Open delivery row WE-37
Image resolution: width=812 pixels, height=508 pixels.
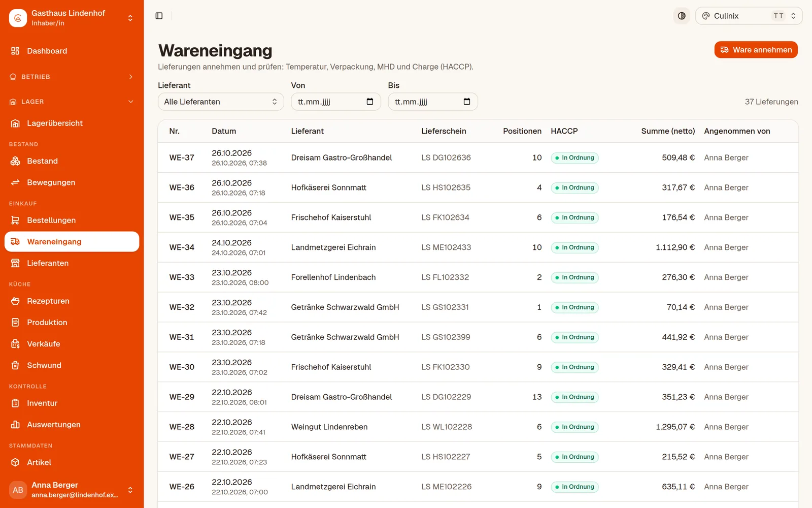[x=478, y=157]
